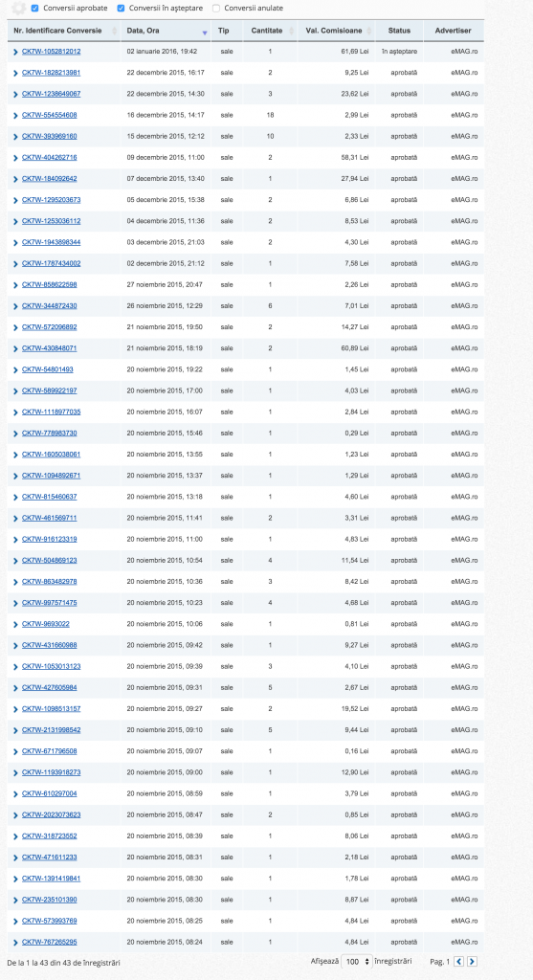533x980 pixels.
Task: Open conversion link CK7W-671796508
Action: pyautogui.click(x=50, y=751)
